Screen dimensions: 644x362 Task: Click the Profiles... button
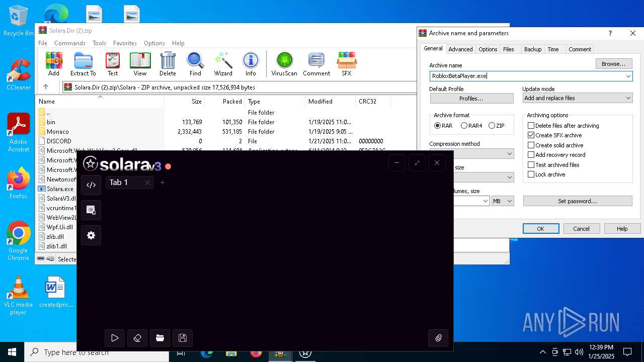click(x=471, y=98)
